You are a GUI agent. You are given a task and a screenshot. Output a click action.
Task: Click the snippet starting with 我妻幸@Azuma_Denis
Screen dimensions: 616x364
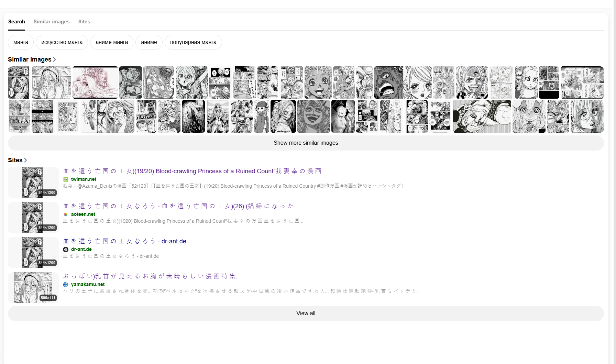tap(233, 186)
